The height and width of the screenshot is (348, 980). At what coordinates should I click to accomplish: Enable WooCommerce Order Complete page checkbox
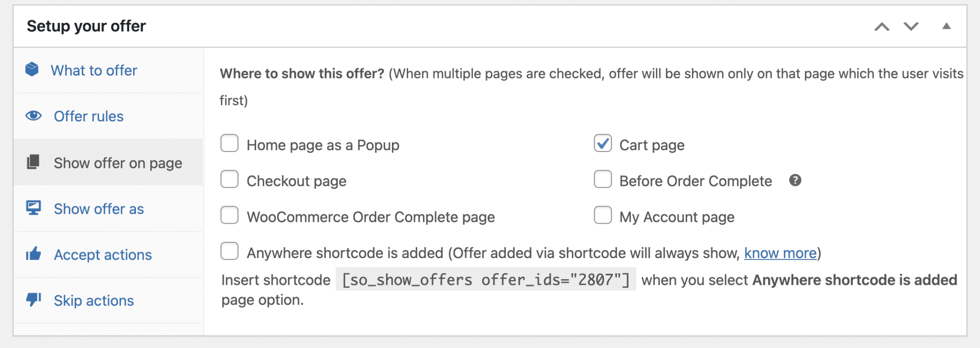(x=230, y=216)
